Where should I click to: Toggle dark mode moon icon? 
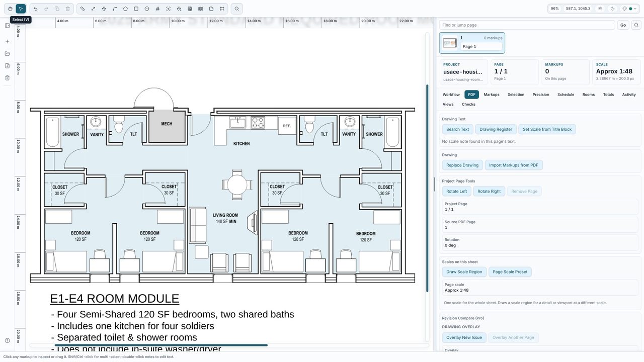[612, 9]
